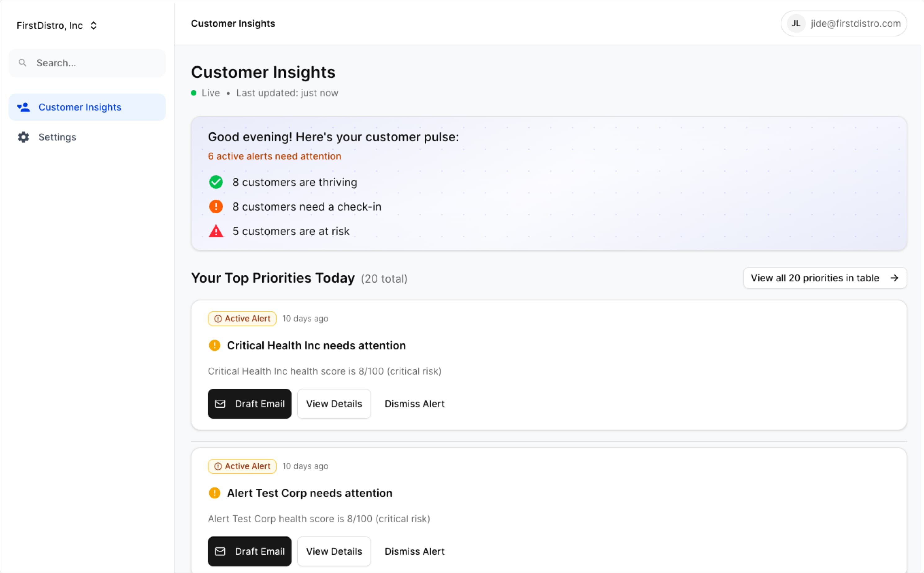924x573 pixels.
Task: Click into the Search input field
Action: pyautogui.click(x=95, y=63)
